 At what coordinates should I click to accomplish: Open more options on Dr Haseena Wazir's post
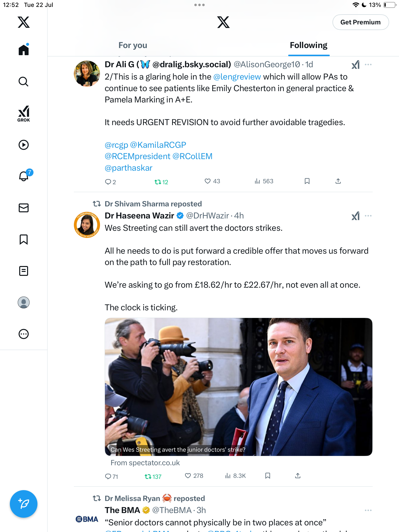pos(368,216)
